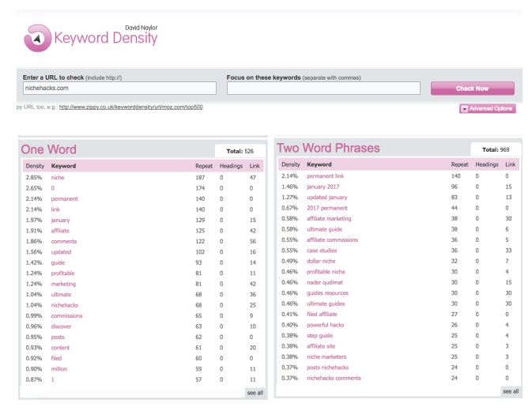Open the 'step guide' phrase
This screenshot has width=532, height=411.
pos(319,335)
